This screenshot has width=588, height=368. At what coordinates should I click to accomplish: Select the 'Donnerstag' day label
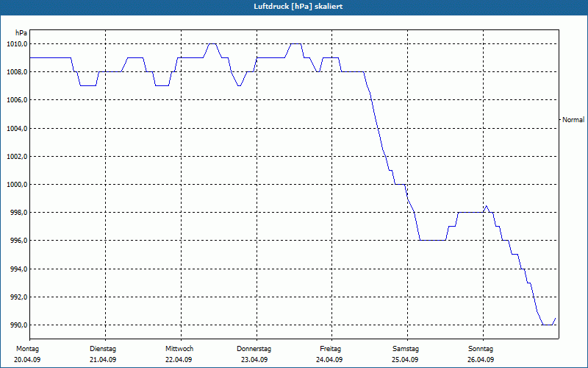pos(254,349)
